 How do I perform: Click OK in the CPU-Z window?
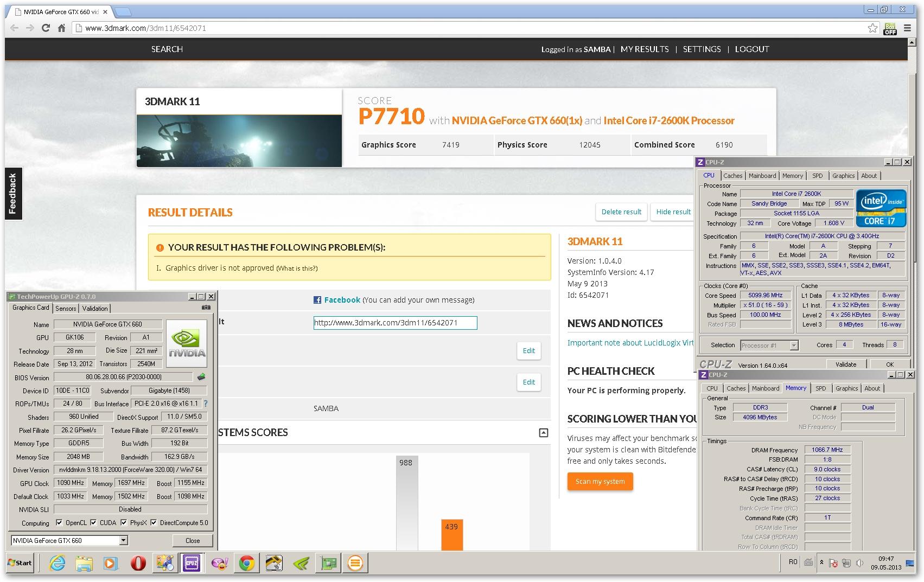pyautogui.click(x=890, y=364)
